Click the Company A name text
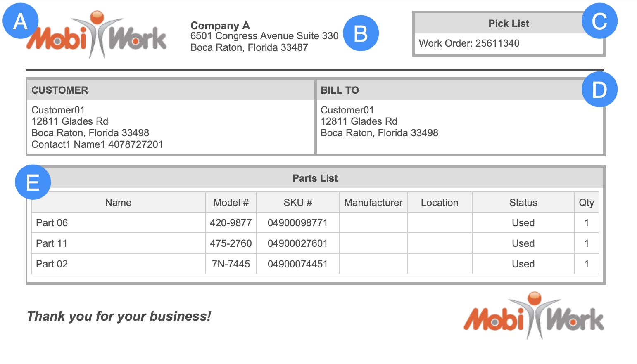 (x=220, y=26)
